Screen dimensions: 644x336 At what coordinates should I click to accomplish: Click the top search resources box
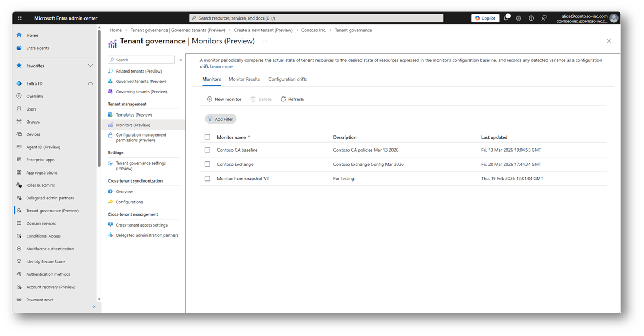coord(317,18)
